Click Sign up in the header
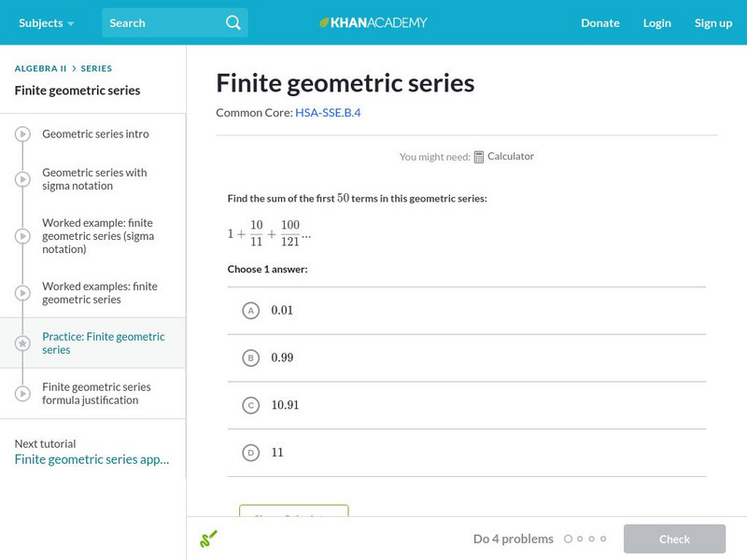 point(712,22)
